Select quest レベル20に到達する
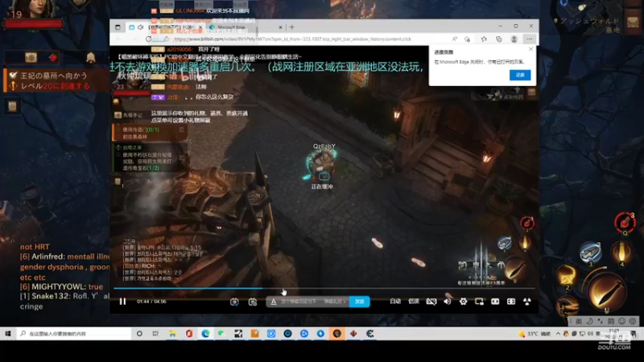Viewport: 644px width, 362px height. [55, 86]
